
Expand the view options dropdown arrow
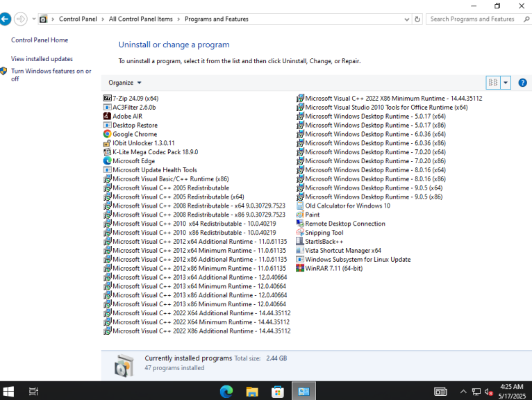[x=506, y=83]
